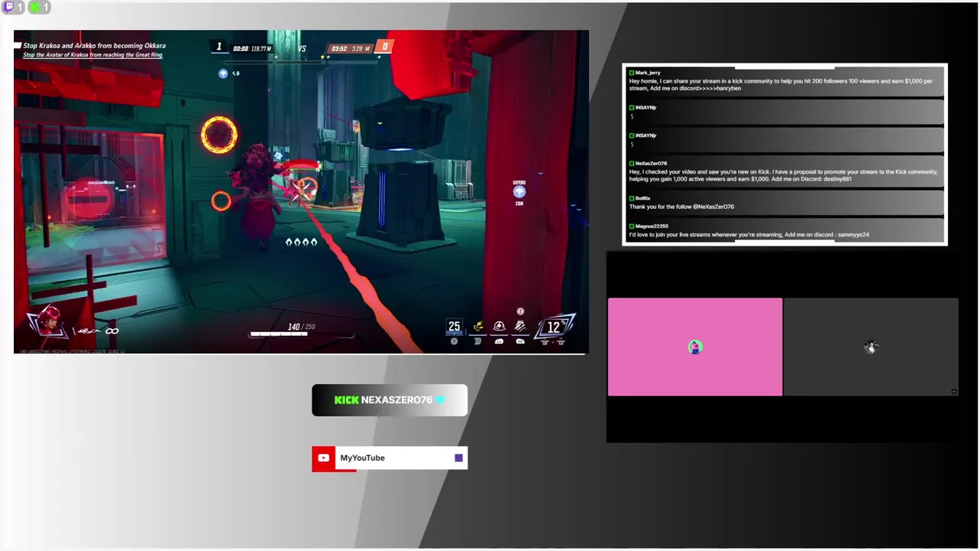Click the '03:52 3.28 M' timer

tap(351, 49)
